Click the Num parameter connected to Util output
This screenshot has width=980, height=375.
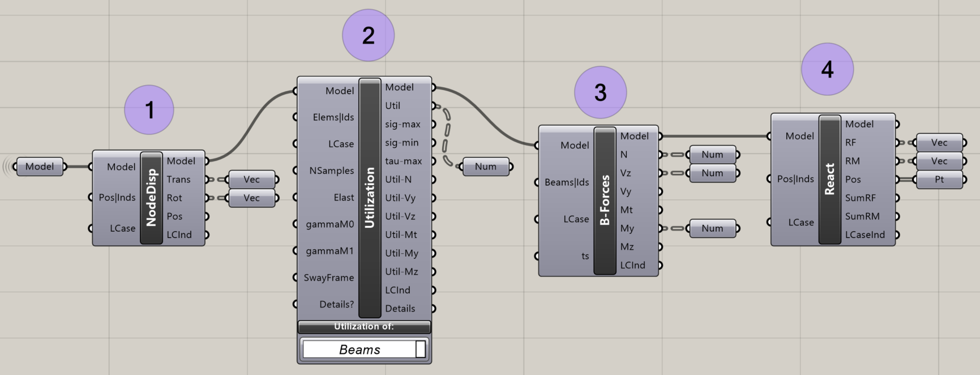pyautogui.click(x=485, y=167)
